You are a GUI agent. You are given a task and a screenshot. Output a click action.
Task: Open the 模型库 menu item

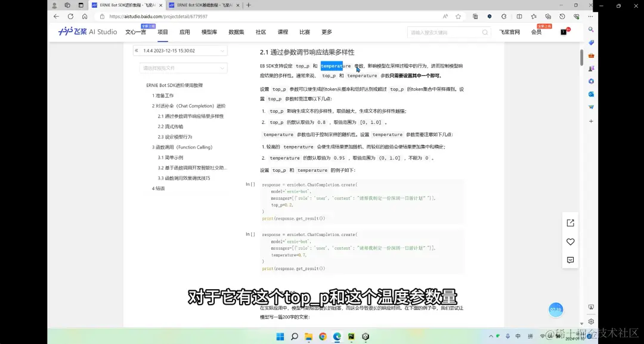[209, 32]
